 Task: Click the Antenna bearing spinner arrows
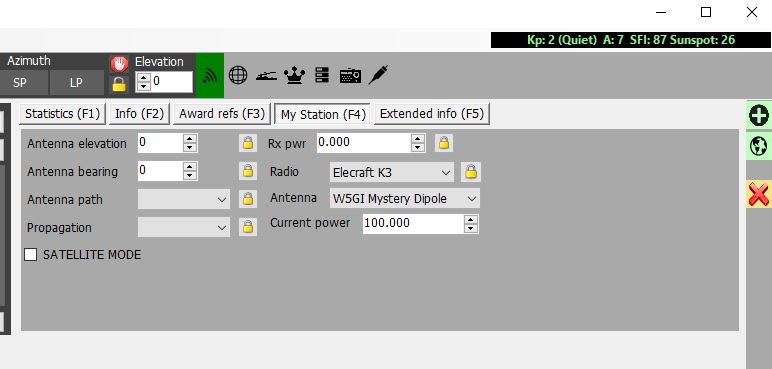pyautogui.click(x=190, y=171)
